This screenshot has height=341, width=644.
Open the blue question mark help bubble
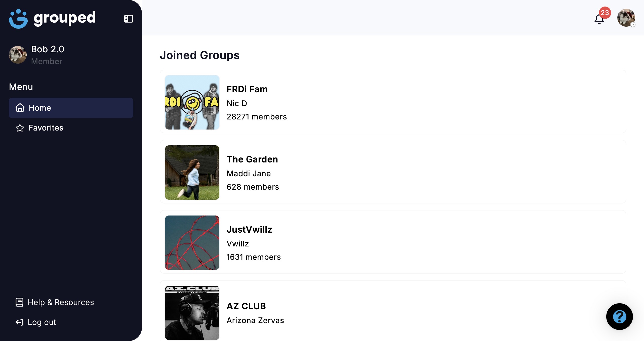(619, 317)
